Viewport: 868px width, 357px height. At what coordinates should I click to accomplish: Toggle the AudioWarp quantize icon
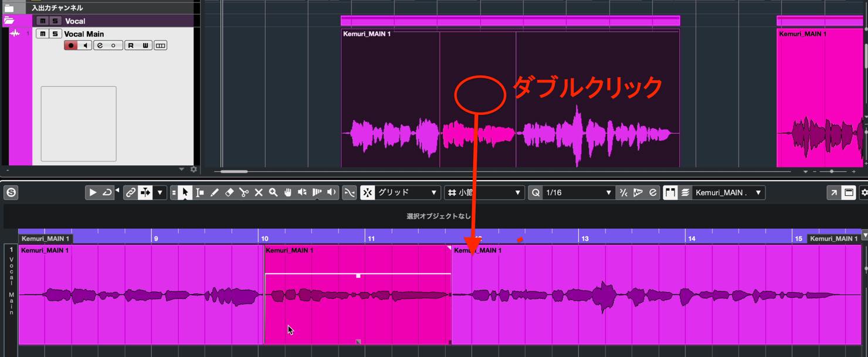[638, 192]
